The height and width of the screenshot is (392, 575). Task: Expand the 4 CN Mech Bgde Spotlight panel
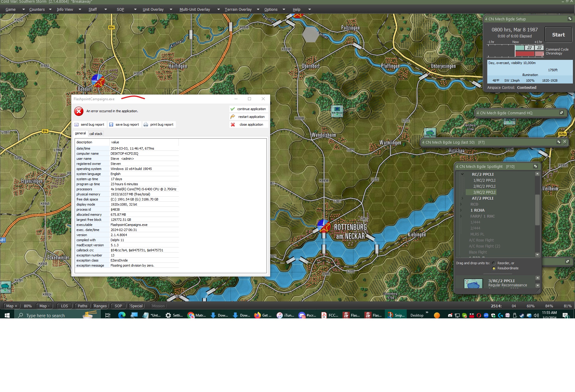click(x=535, y=166)
